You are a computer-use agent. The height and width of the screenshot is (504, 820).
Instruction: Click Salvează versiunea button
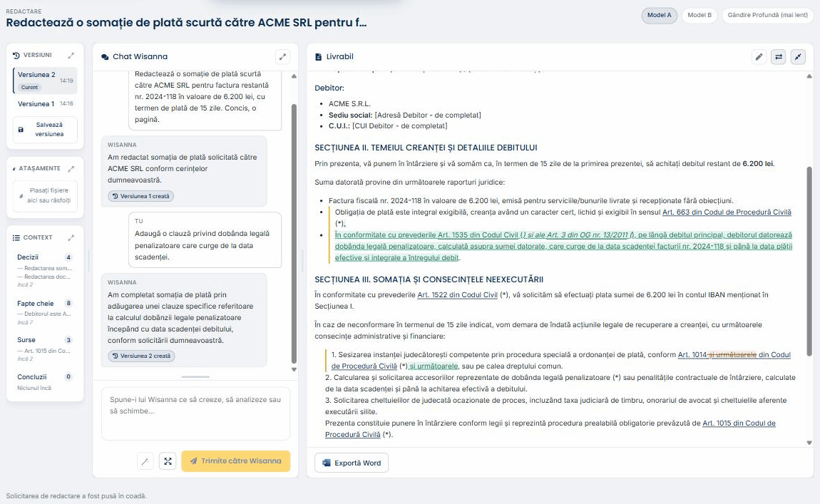click(x=45, y=129)
